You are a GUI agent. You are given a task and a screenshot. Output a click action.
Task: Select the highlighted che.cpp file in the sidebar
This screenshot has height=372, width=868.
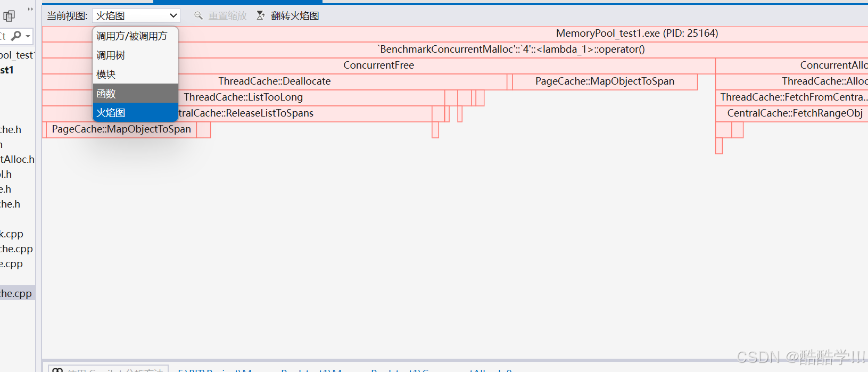[x=17, y=293]
